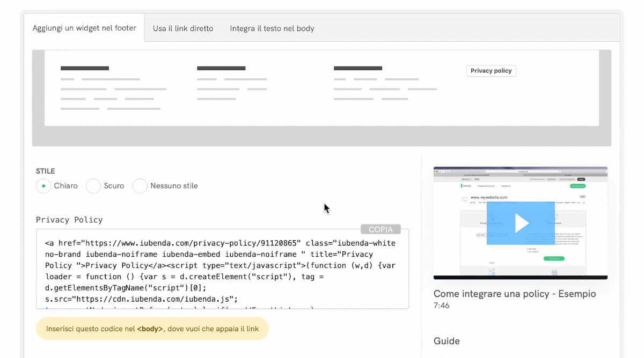644x358 pixels.
Task: Click third footer column heading placeholder
Action: 358,69
